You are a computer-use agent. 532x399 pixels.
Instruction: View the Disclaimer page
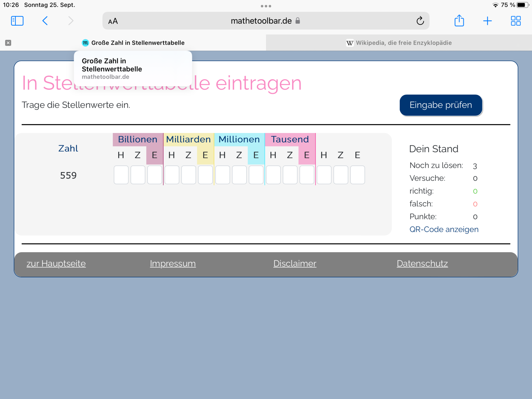coord(295,263)
